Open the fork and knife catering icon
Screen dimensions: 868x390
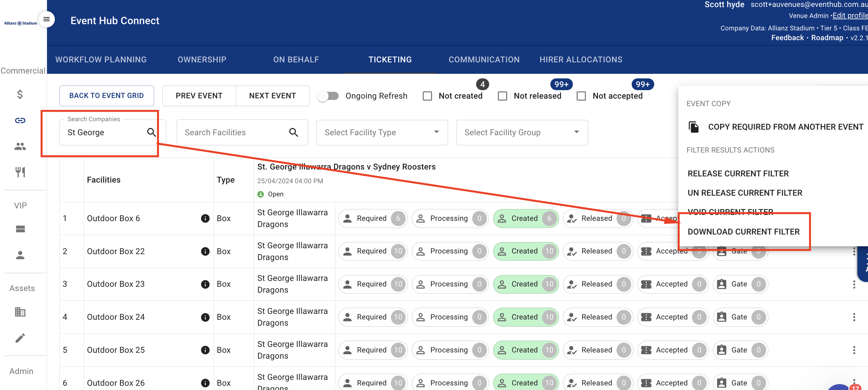click(x=20, y=172)
